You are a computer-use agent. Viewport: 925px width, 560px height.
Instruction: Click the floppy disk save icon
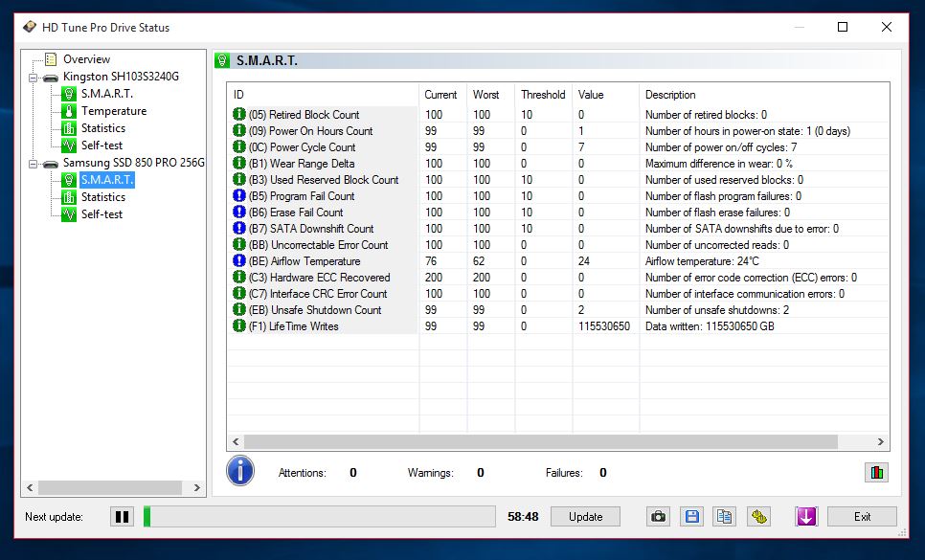click(x=691, y=517)
